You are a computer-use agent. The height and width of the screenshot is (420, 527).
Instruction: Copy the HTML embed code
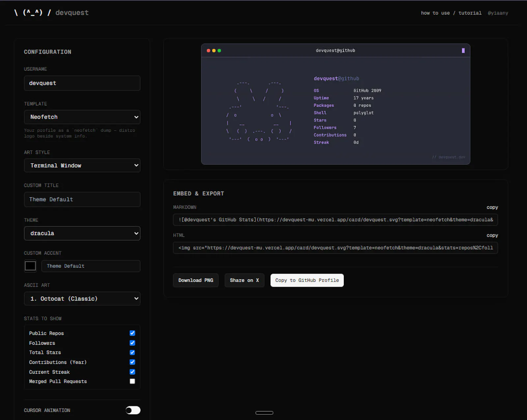[492, 235]
